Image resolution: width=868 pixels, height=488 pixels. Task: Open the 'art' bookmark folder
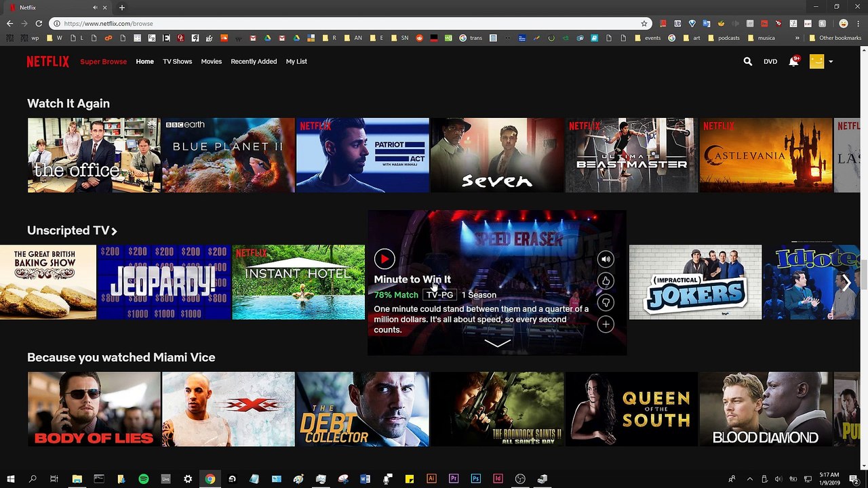point(692,38)
